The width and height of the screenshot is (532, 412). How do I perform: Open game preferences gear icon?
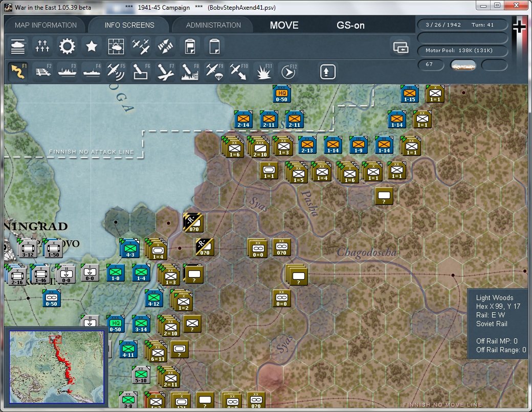click(x=67, y=47)
